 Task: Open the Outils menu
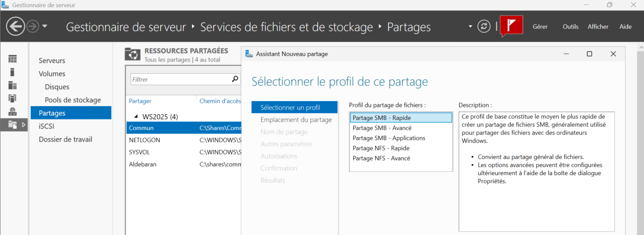pyautogui.click(x=570, y=27)
